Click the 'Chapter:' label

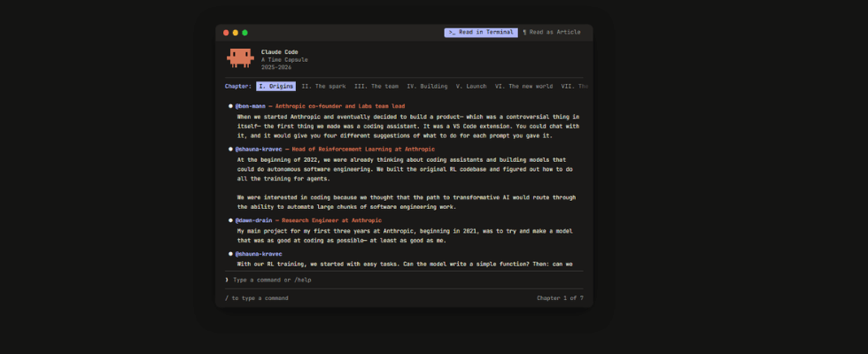point(238,87)
